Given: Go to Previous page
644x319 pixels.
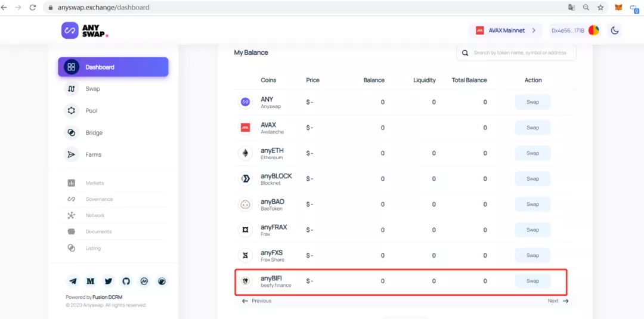Looking at the screenshot, I should (x=256, y=301).
